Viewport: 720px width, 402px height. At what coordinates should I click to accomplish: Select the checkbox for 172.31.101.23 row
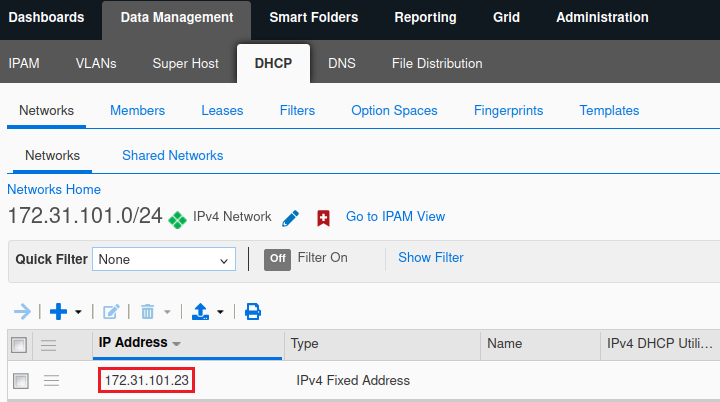point(20,380)
